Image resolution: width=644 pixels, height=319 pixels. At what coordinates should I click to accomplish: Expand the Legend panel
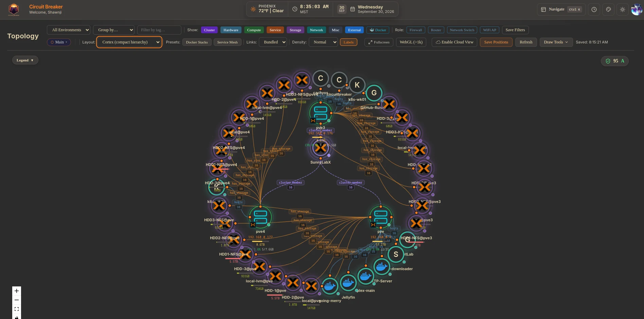[x=25, y=60]
